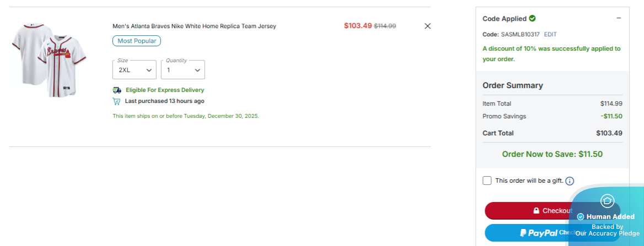
Task: Click the express delivery truck icon
Action: pos(117,90)
